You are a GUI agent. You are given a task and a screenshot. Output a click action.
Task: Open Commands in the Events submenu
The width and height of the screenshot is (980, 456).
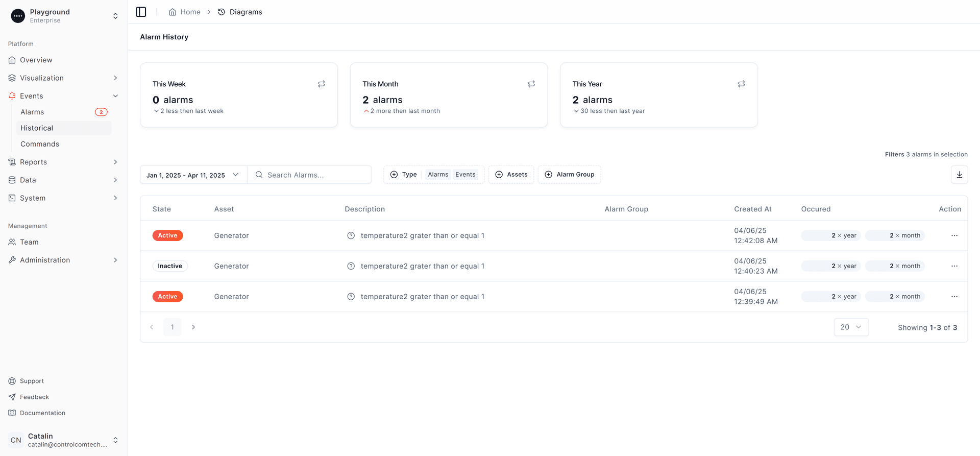pos(40,144)
